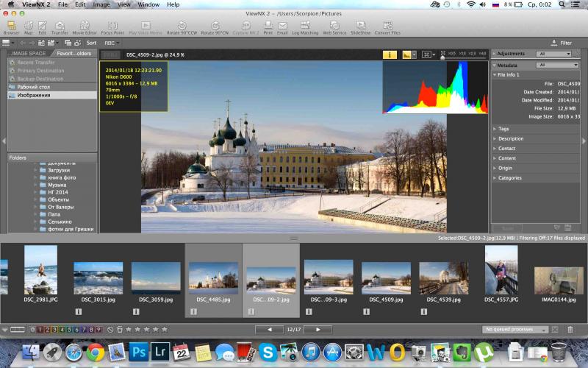Expand the Categories section
This screenshot has height=368, width=588.
pyautogui.click(x=495, y=177)
